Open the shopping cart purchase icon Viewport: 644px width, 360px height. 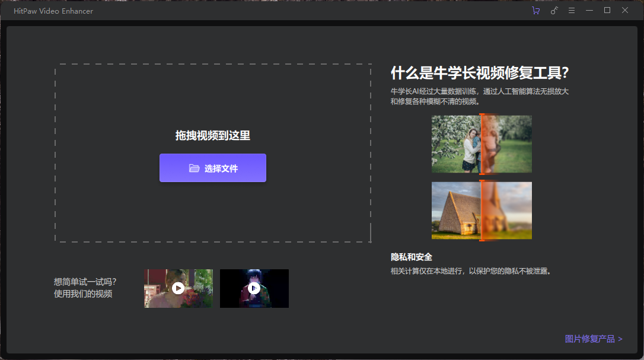click(x=536, y=11)
